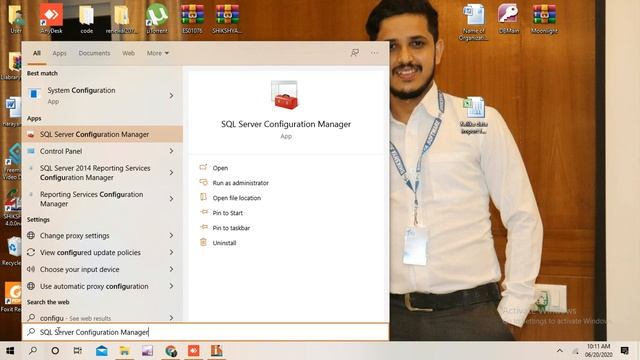Open Chrome from the taskbar

point(171,351)
